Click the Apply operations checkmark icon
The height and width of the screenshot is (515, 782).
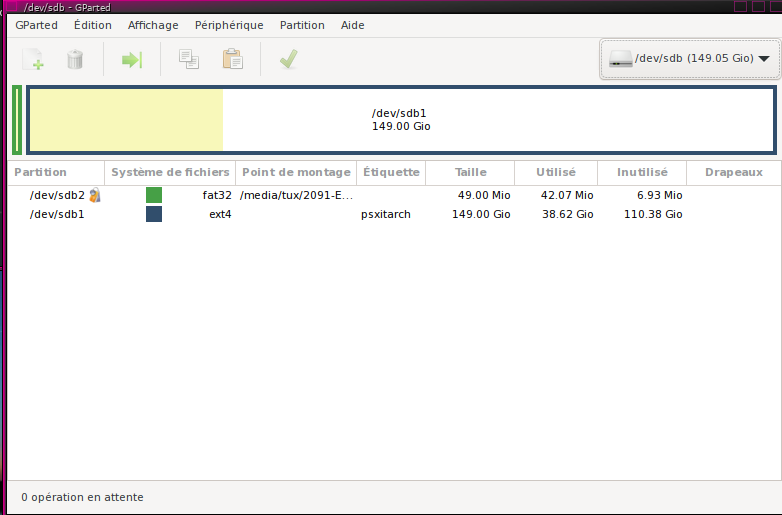tap(289, 59)
